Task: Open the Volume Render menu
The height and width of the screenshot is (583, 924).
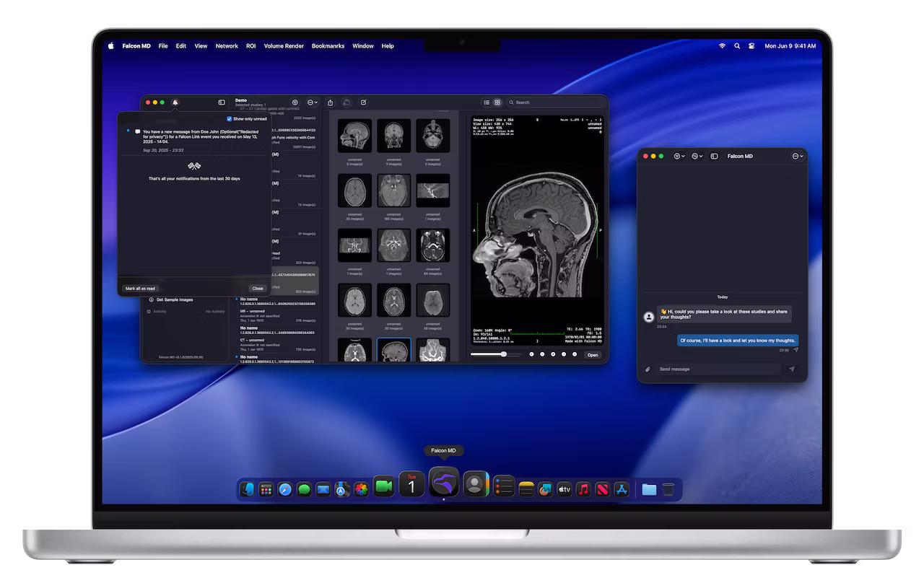Action: (x=284, y=45)
